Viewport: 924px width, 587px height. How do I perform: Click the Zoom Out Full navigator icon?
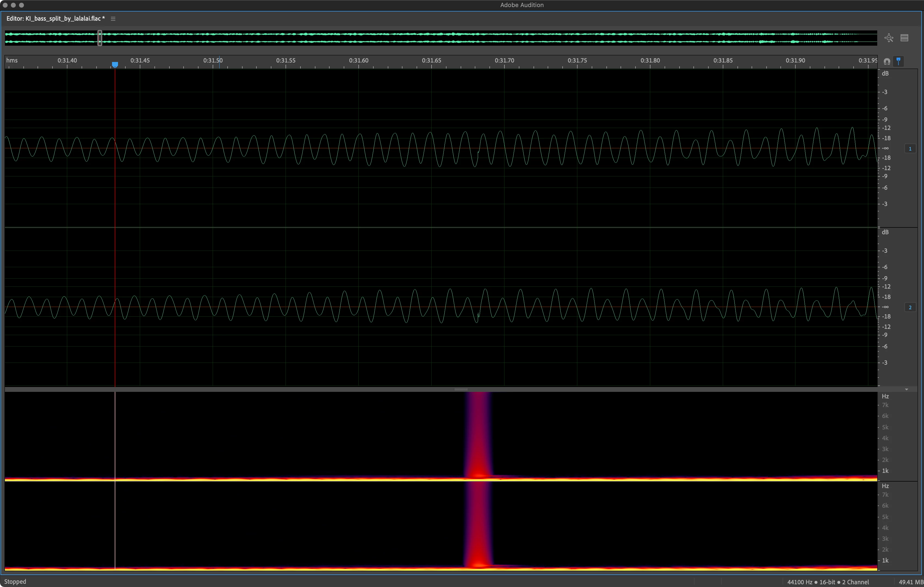(x=889, y=38)
